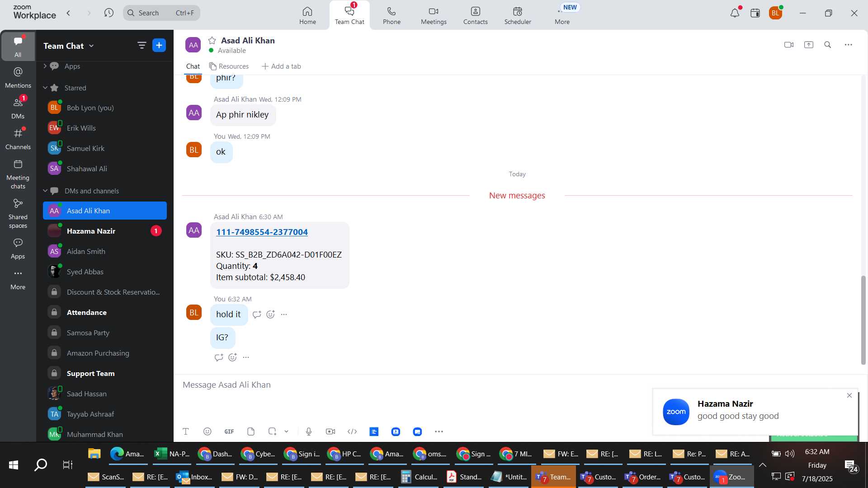
Task: Open Windows Start menu
Action: (14, 465)
